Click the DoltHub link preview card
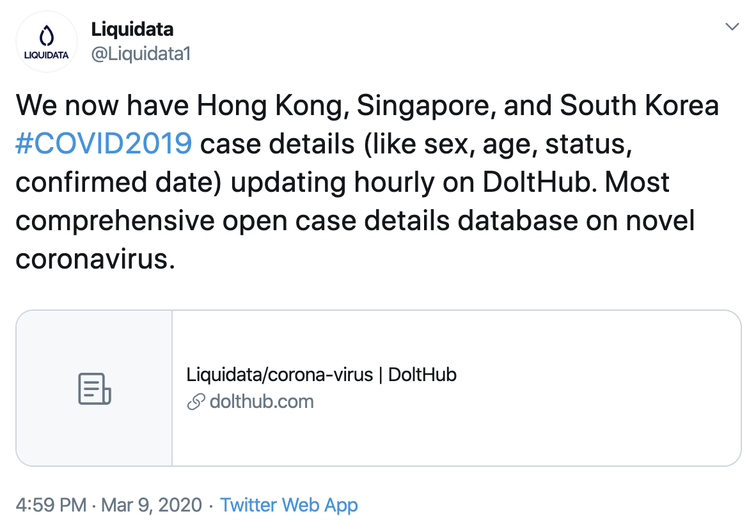The image size is (756, 532). [377, 387]
